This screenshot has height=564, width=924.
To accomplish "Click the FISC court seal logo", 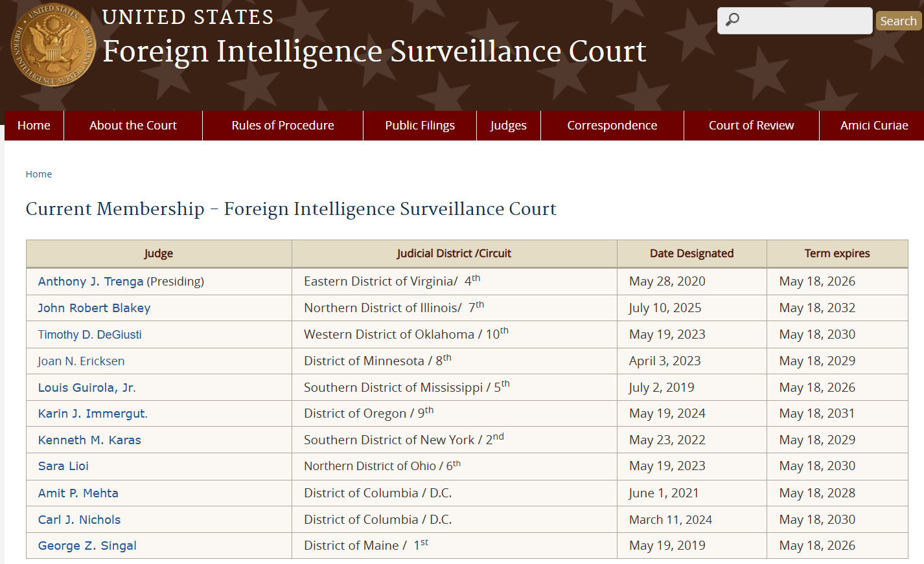I will pyautogui.click(x=53, y=45).
